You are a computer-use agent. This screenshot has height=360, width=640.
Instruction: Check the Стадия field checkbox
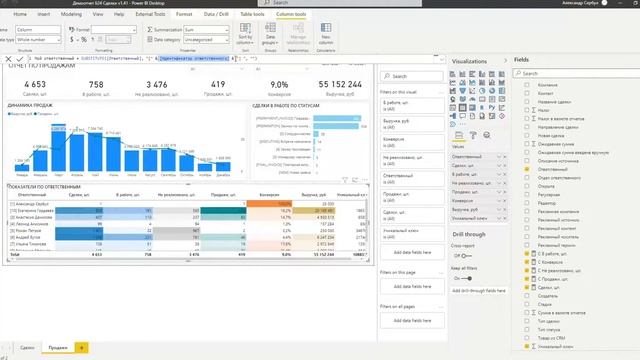click(x=527, y=304)
